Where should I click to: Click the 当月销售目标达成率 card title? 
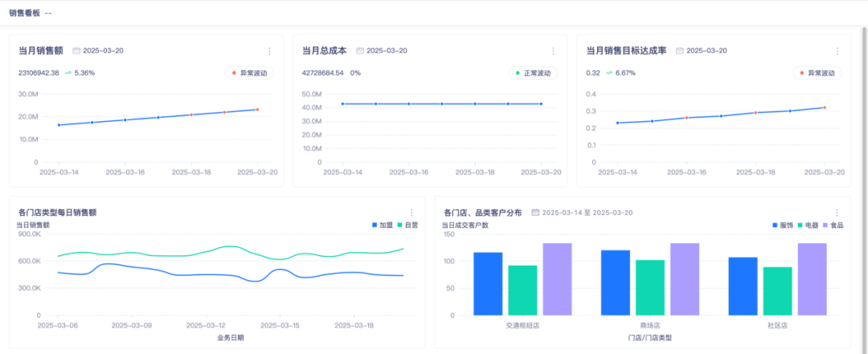tap(627, 51)
